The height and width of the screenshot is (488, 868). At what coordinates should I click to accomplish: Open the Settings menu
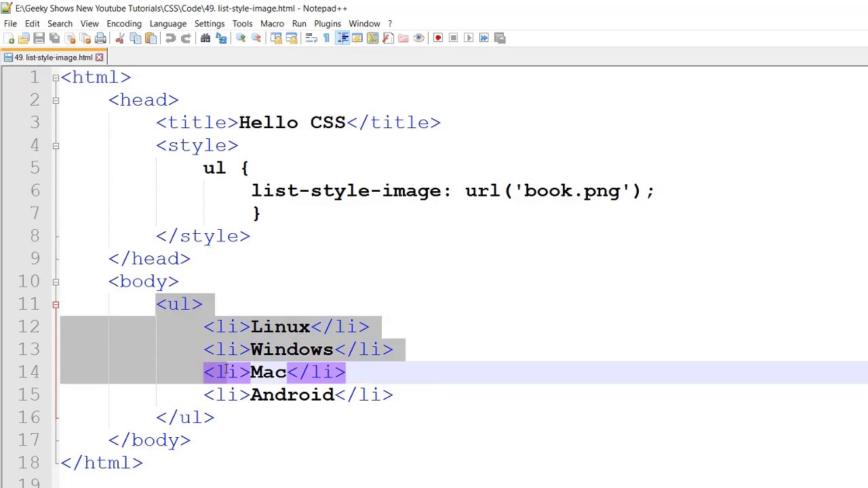(x=210, y=24)
